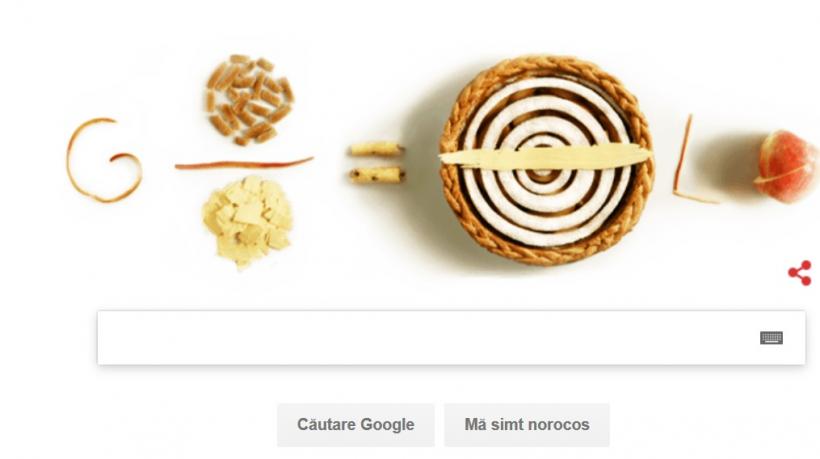820x459 pixels.
Task: Click the bottom foot of the L peel
Action: 696,197
